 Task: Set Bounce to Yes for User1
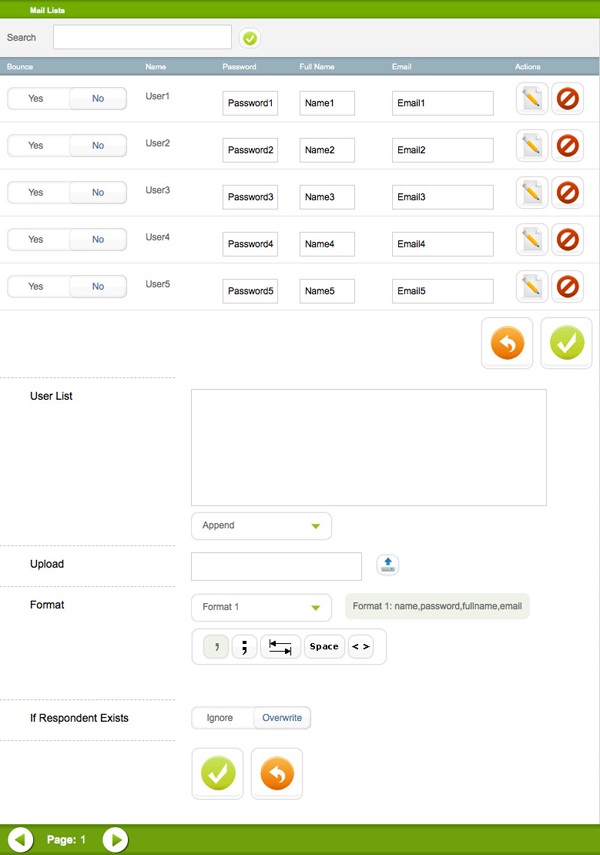[37, 99]
